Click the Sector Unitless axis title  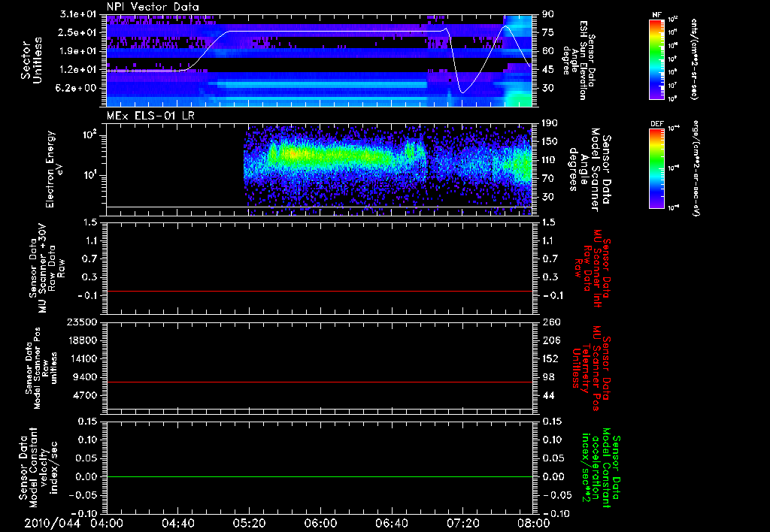pyautogui.click(x=32, y=60)
